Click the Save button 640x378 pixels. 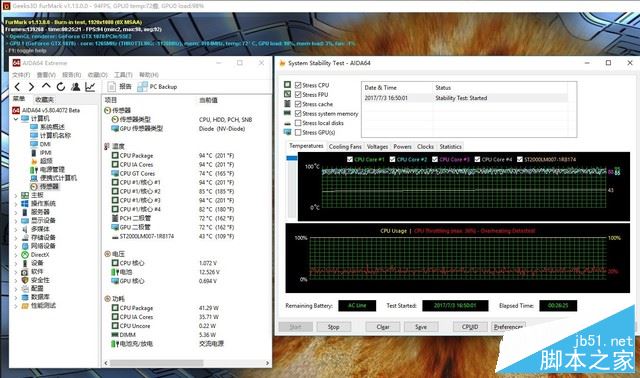tap(421, 327)
